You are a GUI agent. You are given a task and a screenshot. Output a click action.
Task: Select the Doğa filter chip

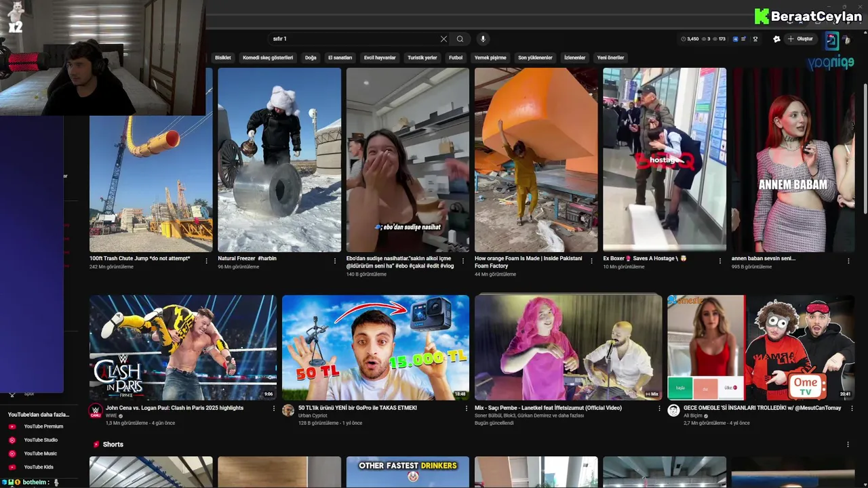[x=311, y=58]
